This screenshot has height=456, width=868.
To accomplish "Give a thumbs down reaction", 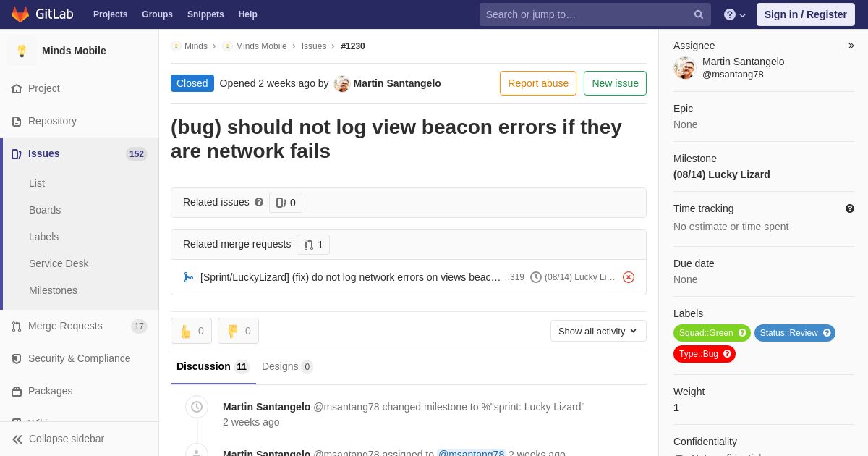I will coord(238,331).
